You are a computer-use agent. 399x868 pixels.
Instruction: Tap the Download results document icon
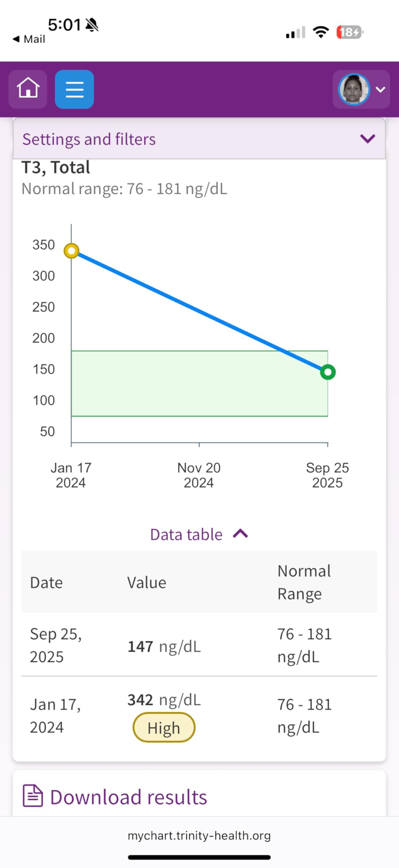[32, 796]
